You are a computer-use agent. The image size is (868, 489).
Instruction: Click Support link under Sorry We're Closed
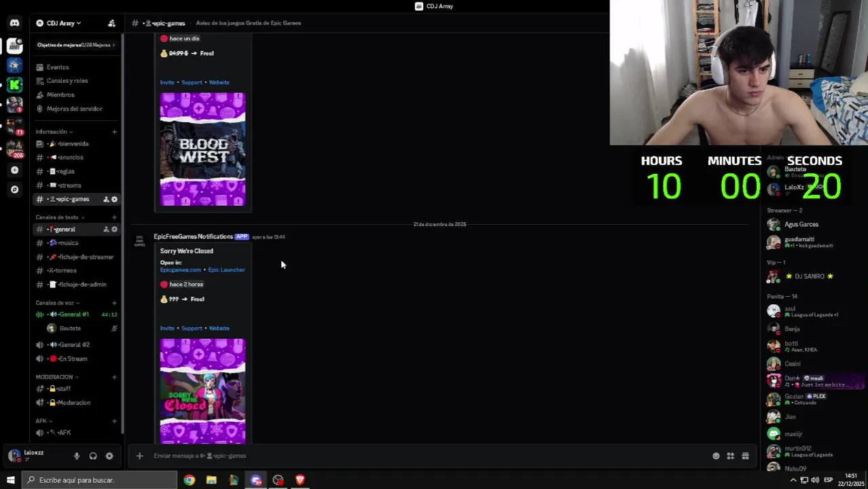192,328
